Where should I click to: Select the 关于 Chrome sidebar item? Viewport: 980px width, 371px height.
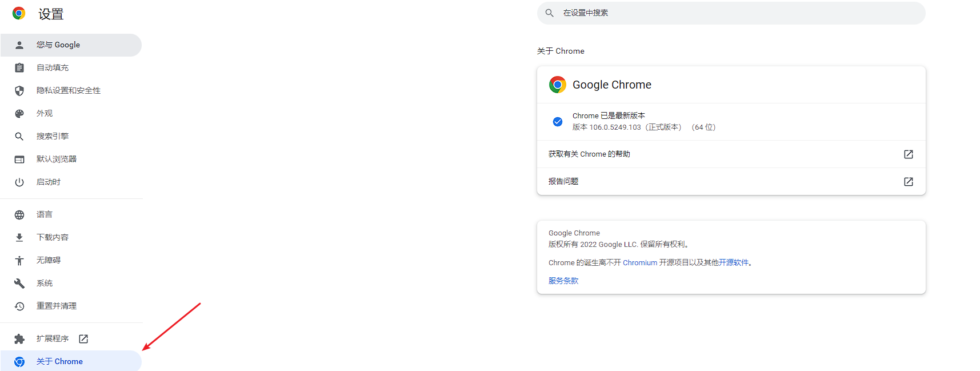[59, 361]
